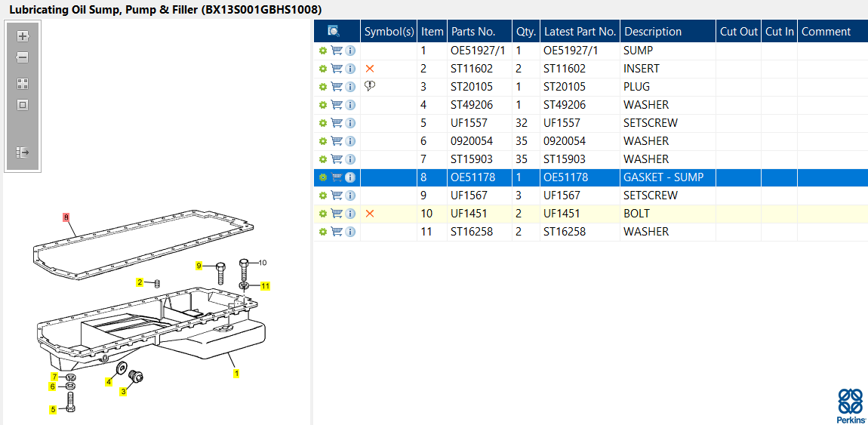Click the zoom in diagram button
This screenshot has height=425, width=868.
tap(23, 36)
